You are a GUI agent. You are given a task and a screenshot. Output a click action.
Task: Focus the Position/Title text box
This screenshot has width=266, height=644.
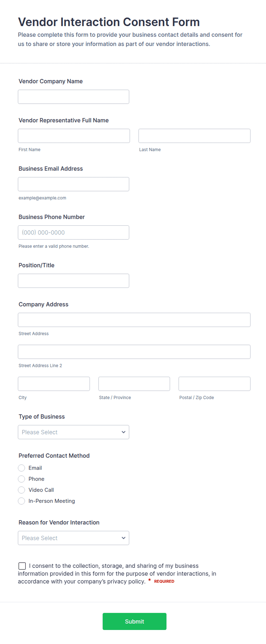[74, 281]
